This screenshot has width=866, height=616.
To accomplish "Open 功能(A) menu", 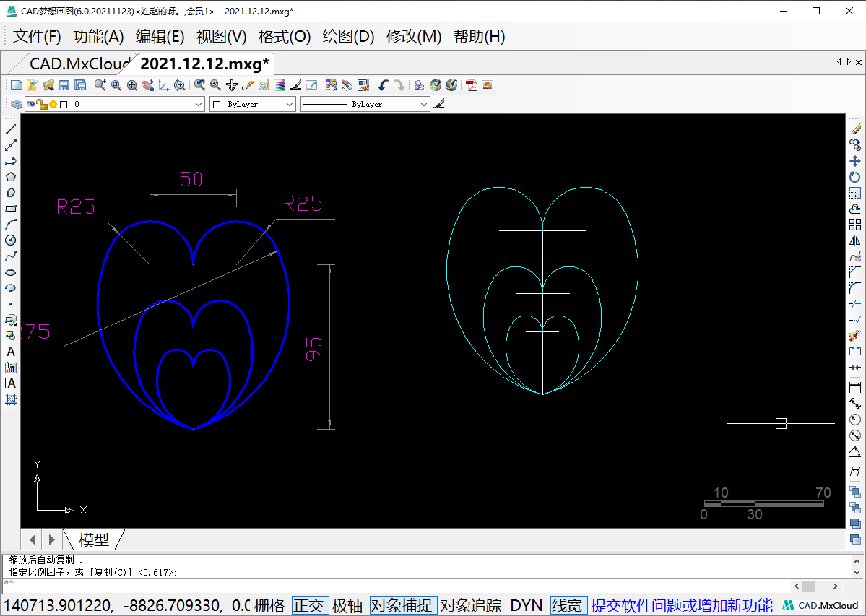I will click(x=98, y=36).
